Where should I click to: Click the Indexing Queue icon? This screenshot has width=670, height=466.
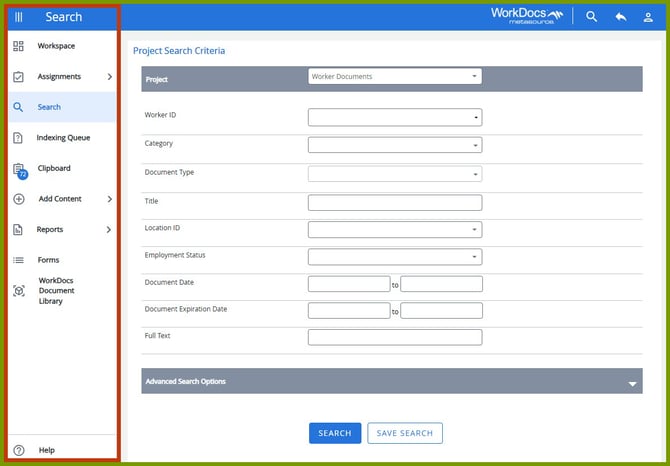(18, 138)
